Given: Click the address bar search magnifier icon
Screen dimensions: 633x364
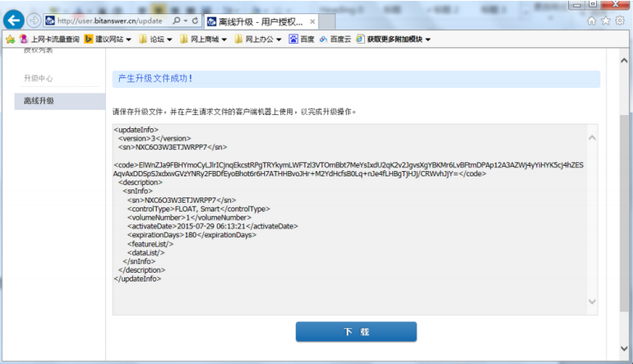Looking at the screenshot, I should pyautogui.click(x=177, y=21).
